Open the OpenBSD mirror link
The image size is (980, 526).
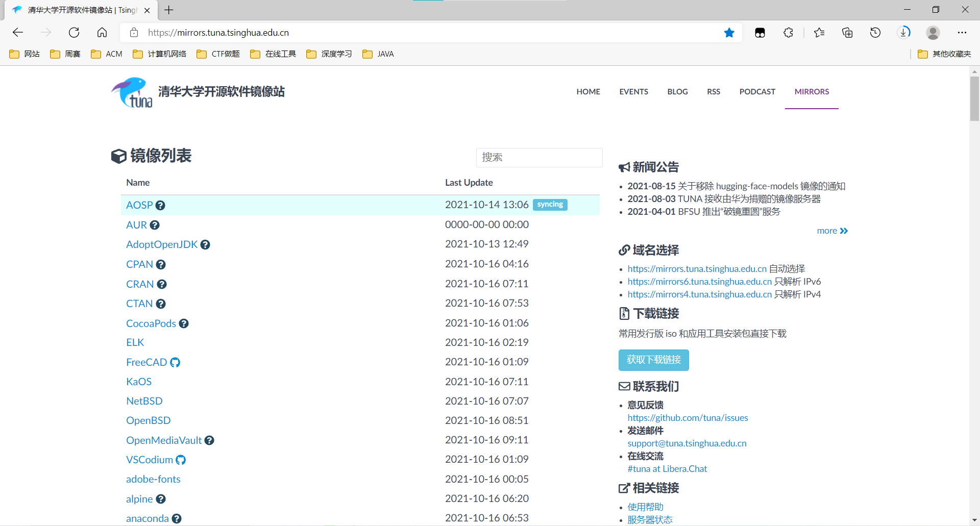tap(149, 420)
